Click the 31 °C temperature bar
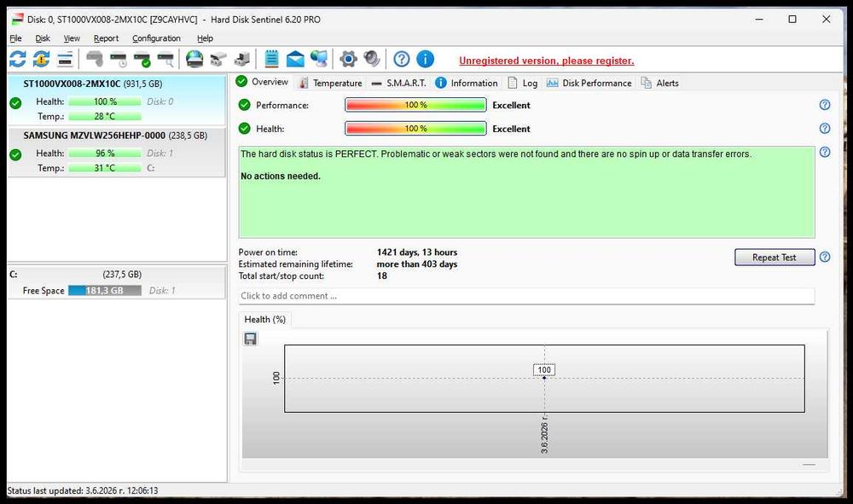This screenshot has width=853, height=504. click(x=104, y=168)
